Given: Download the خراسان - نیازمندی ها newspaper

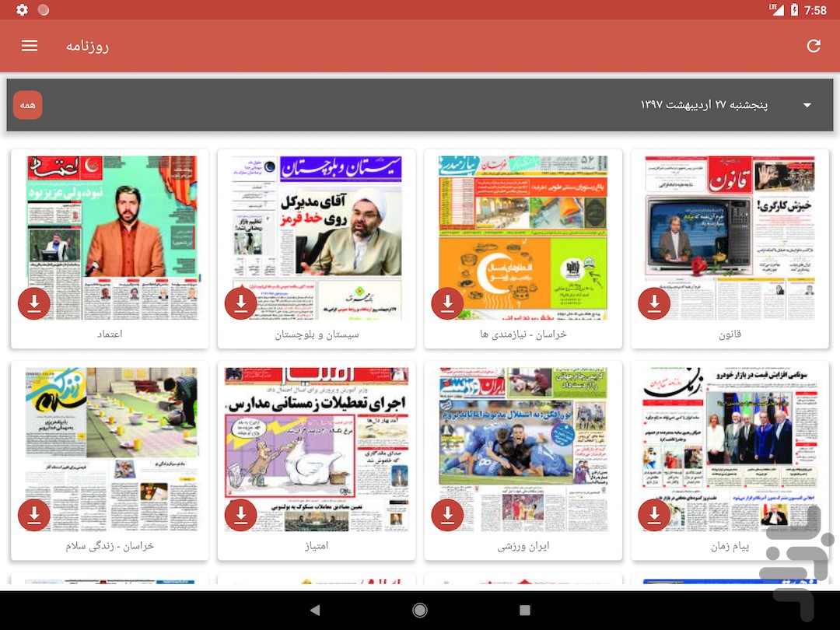Looking at the screenshot, I should 448,303.
